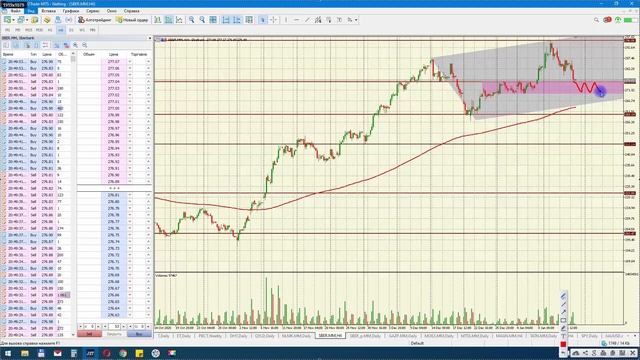Open the Сервис menu

pos(93,11)
